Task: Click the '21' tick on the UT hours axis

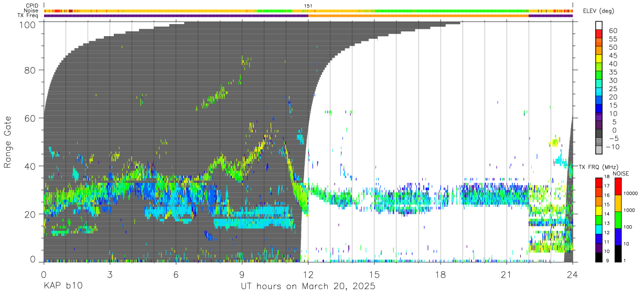Action: (507, 274)
